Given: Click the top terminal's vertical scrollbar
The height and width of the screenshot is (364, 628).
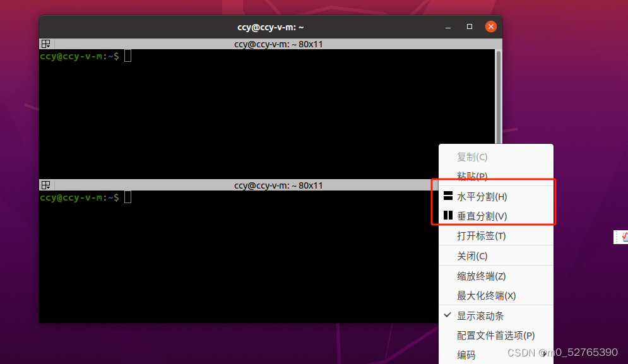Looking at the screenshot, I should pos(499,96).
